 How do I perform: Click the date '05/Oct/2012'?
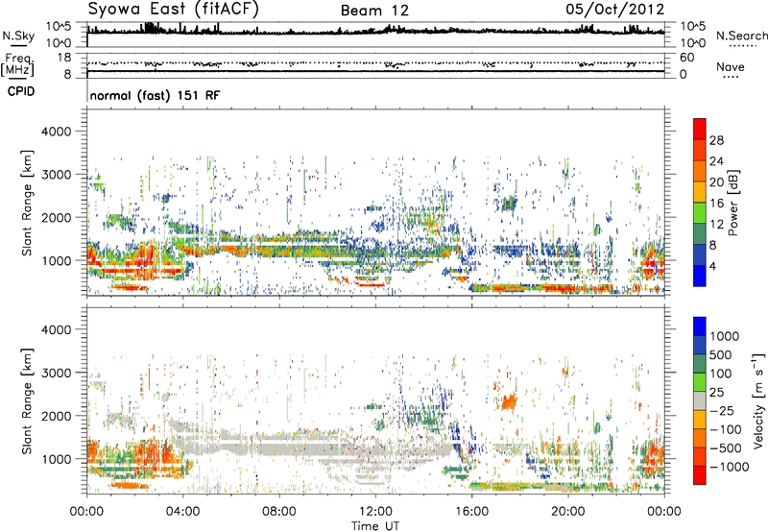tap(614, 10)
